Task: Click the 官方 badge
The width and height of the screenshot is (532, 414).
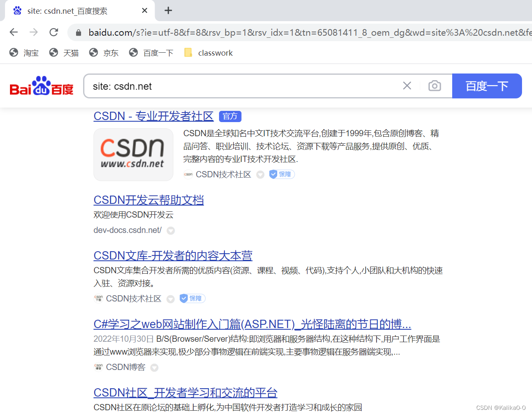Action: (230, 116)
